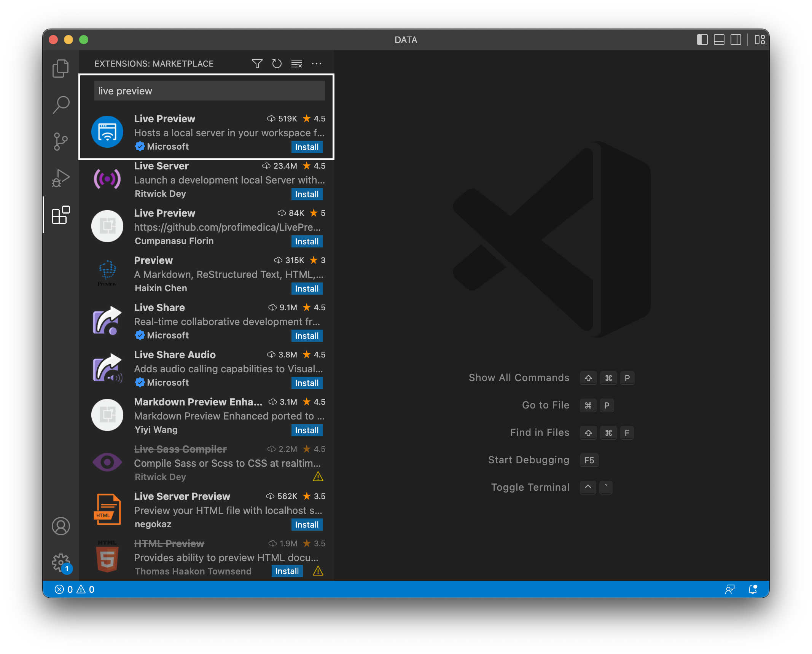This screenshot has width=812, height=654.
Task: Filter the extensions marketplace results
Action: click(x=257, y=63)
